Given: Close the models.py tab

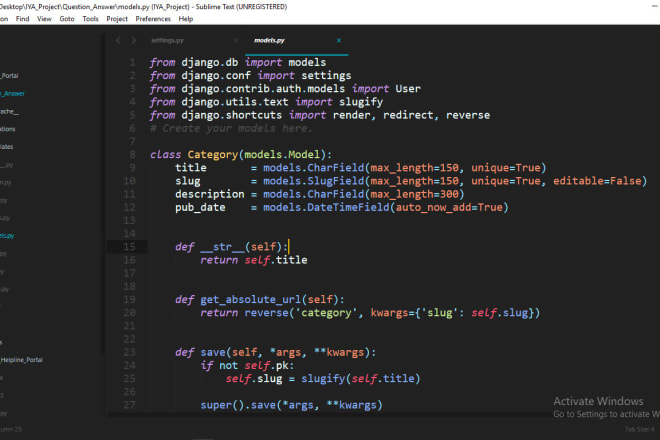Looking at the screenshot, I should point(339,40).
